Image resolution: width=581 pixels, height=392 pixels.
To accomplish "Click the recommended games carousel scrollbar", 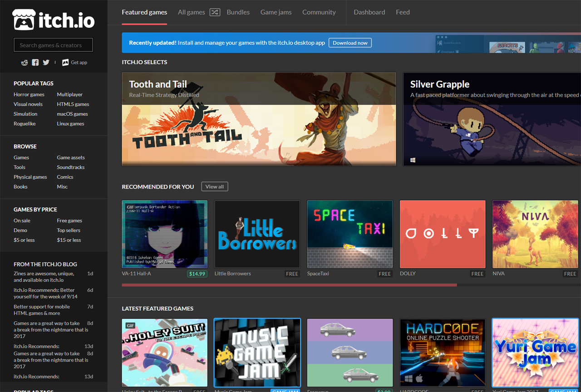I will pos(289,285).
